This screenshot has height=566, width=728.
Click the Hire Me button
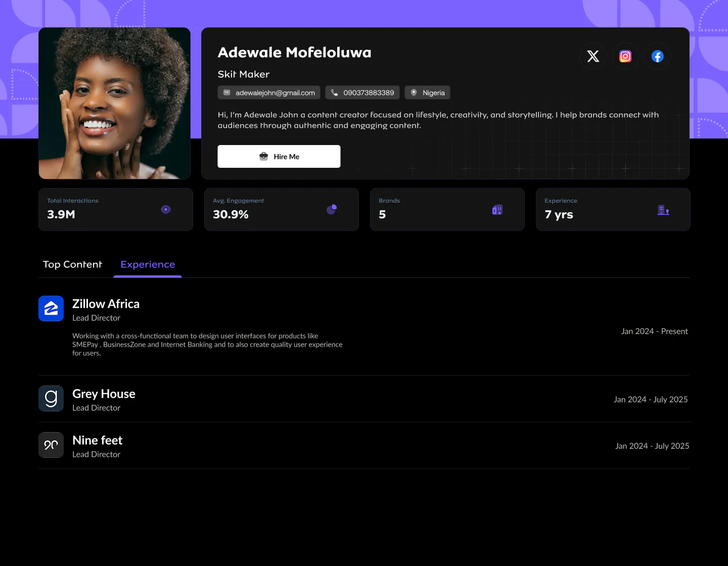[279, 156]
